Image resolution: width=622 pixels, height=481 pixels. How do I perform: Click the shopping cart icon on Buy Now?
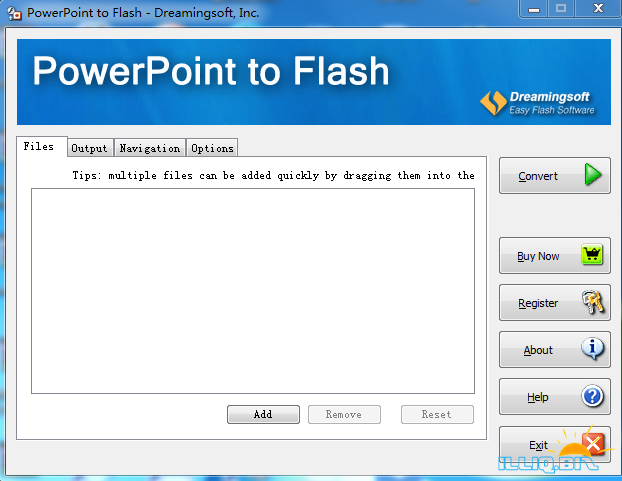592,255
